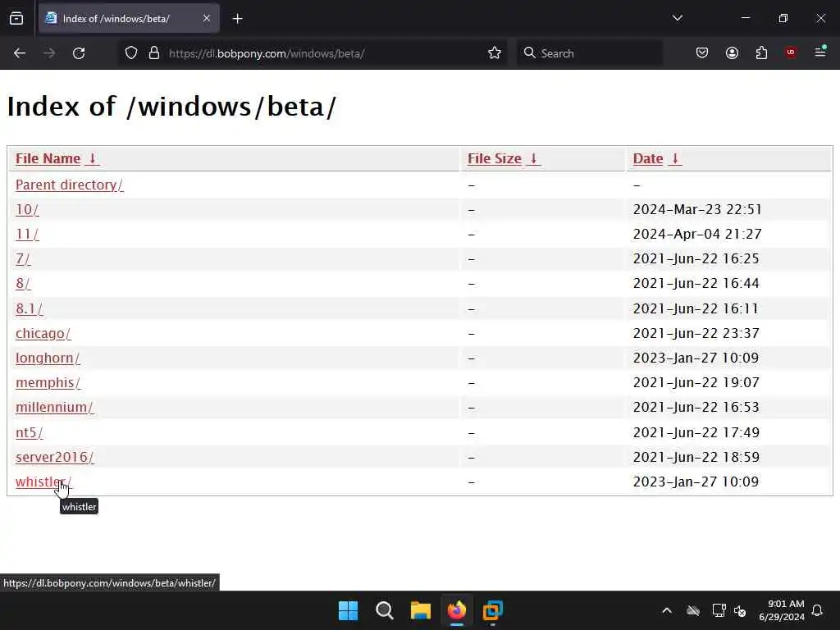Focus the Search box
Viewport: 840px width, 630px height.
589,53
